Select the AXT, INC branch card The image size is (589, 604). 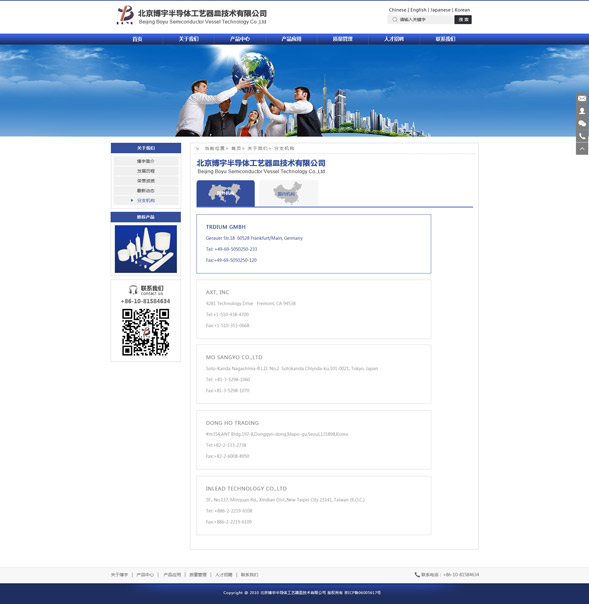pyautogui.click(x=314, y=309)
